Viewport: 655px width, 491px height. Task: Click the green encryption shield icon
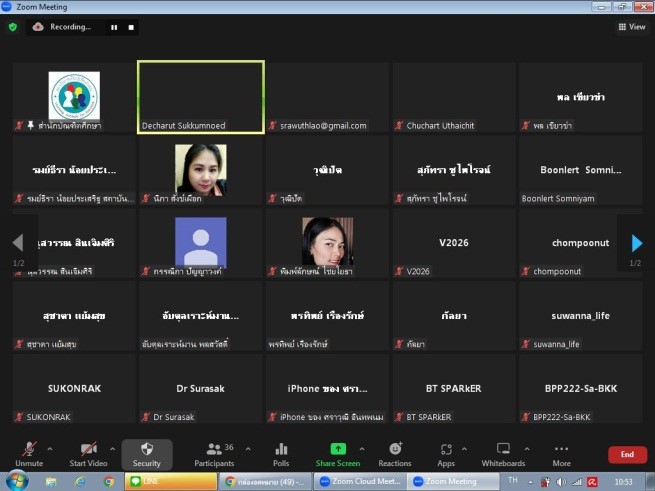coord(13,27)
